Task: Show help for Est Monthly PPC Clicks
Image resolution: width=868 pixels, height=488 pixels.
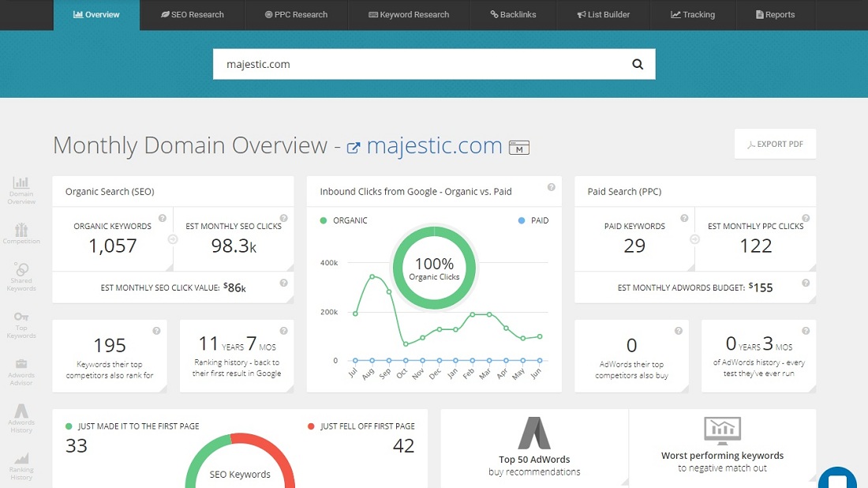Action: click(806, 218)
